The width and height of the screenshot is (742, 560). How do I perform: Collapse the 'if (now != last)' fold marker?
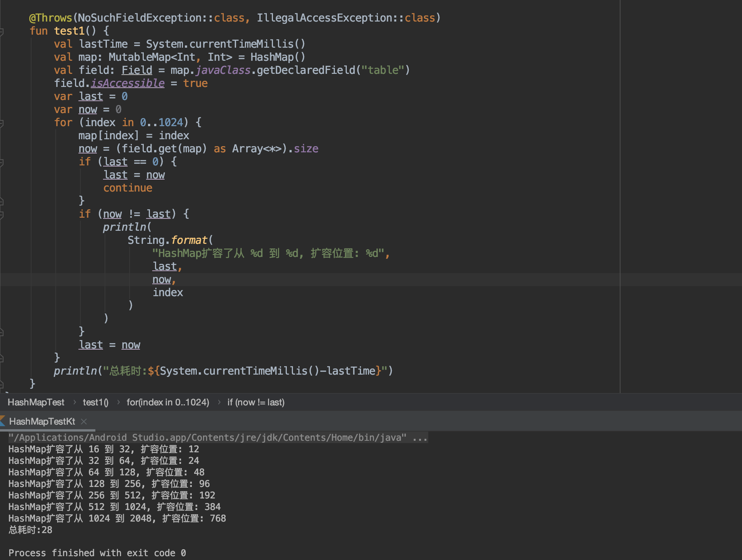click(2, 214)
